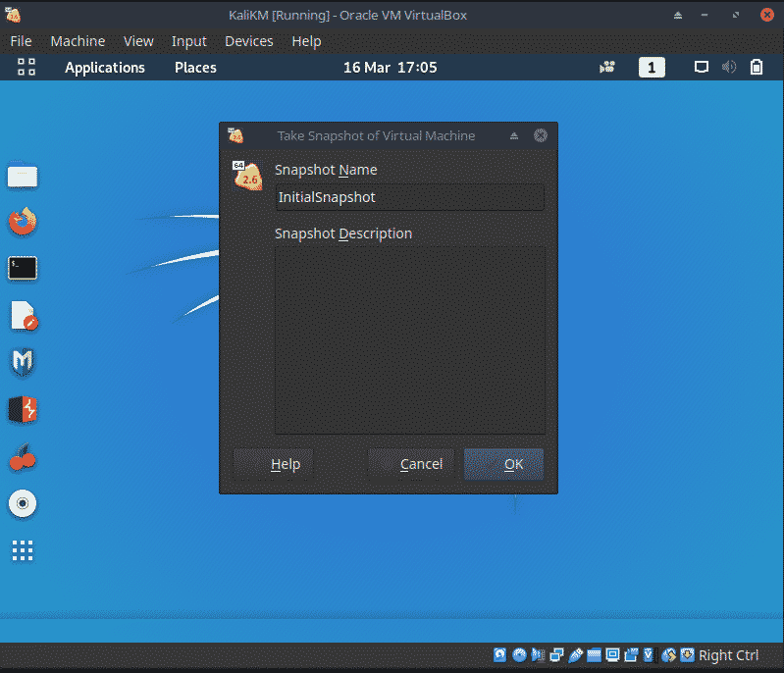The image size is (784, 673).
Task: Open the Input menu
Action: coord(189,41)
